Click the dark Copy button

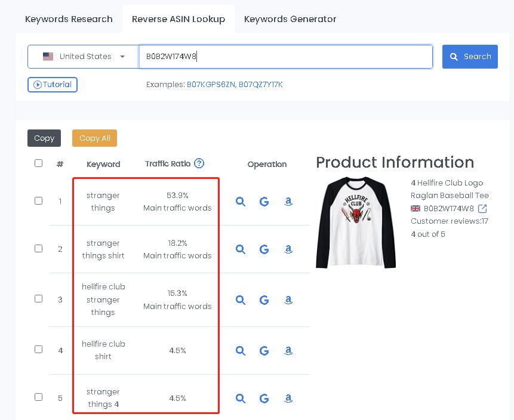click(x=44, y=138)
